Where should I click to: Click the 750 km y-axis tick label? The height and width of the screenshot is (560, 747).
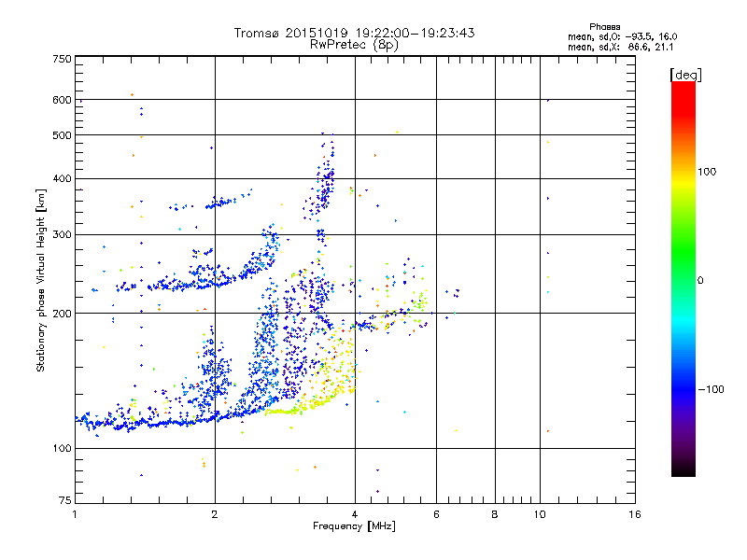pyautogui.click(x=62, y=59)
